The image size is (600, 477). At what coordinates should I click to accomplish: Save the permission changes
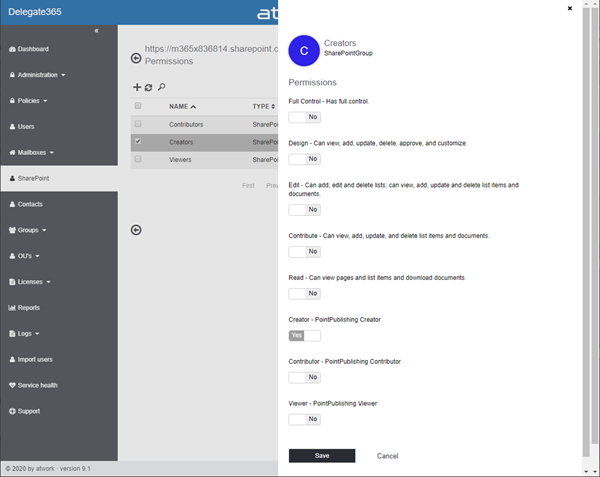322,456
